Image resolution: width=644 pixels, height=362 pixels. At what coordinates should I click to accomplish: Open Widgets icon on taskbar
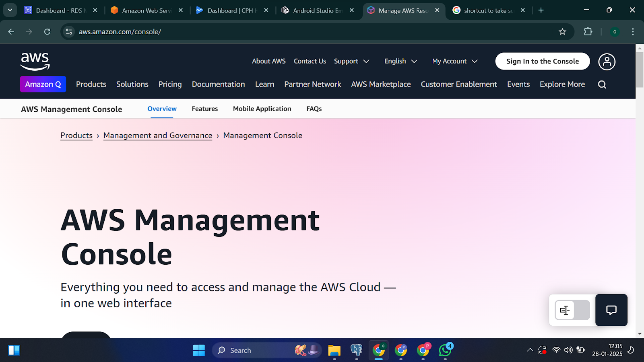point(14,350)
